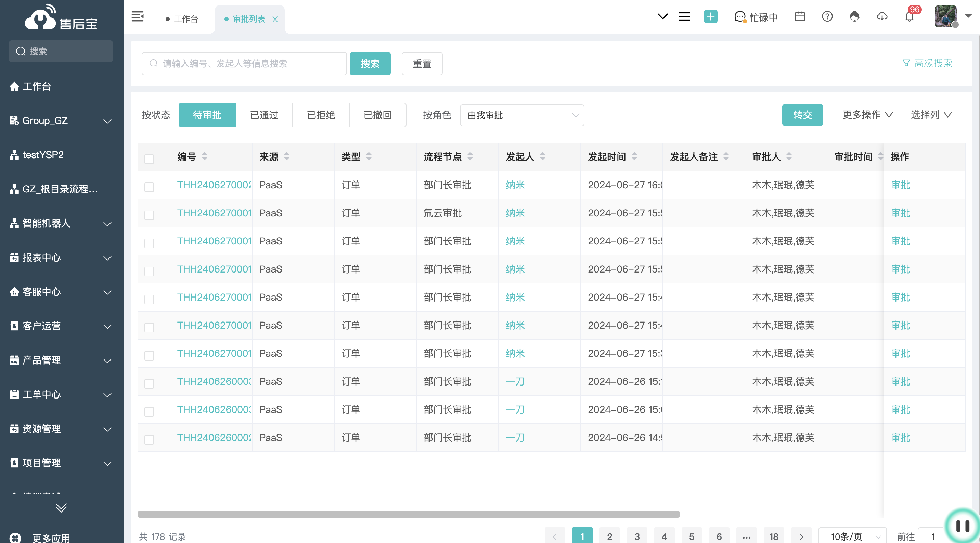Viewport: 980px width, 543px height.
Task: Check the row with 氚云审批 node
Action: click(x=149, y=215)
